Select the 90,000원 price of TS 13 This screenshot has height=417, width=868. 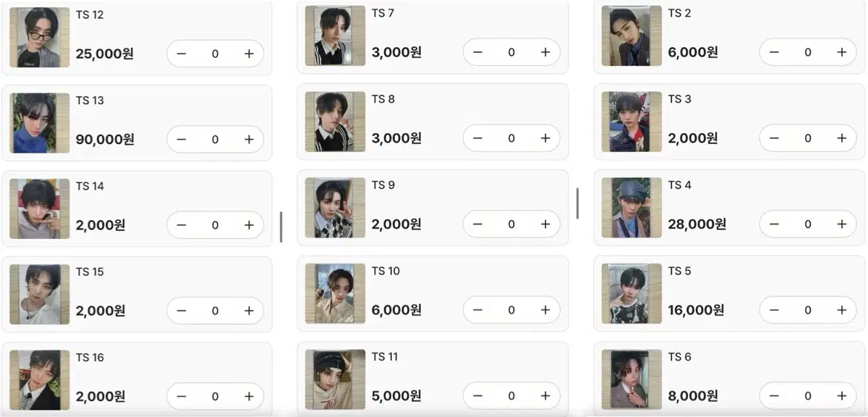[x=105, y=139]
